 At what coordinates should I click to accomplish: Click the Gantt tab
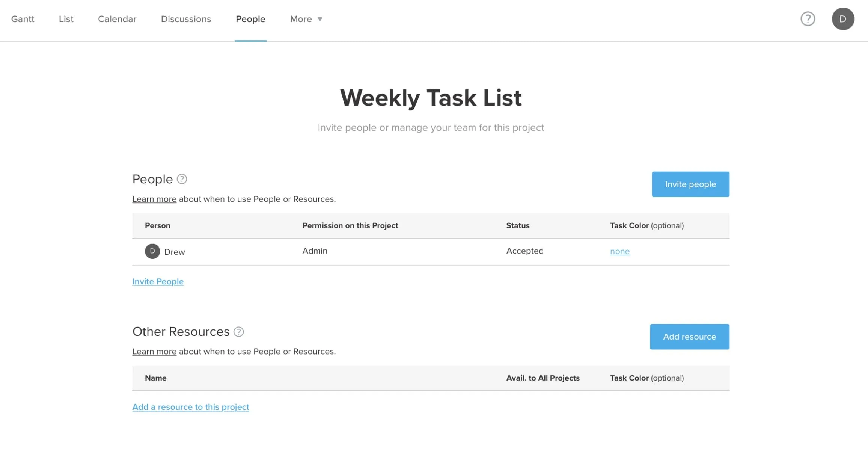(x=23, y=19)
